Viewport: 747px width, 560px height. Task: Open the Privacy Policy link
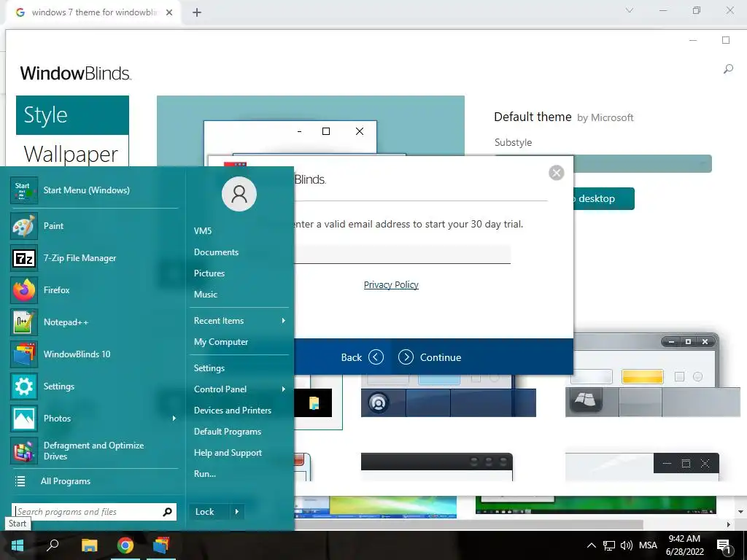click(x=391, y=285)
